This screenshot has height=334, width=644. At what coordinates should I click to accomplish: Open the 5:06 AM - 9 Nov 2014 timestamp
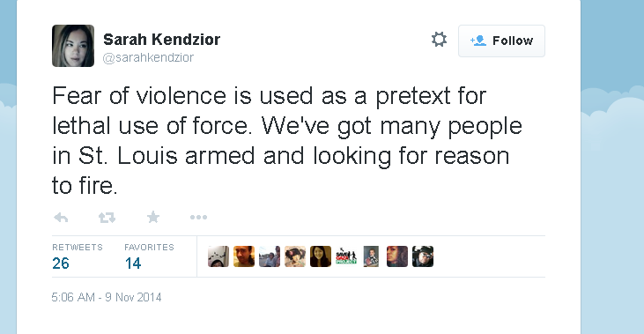(107, 297)
